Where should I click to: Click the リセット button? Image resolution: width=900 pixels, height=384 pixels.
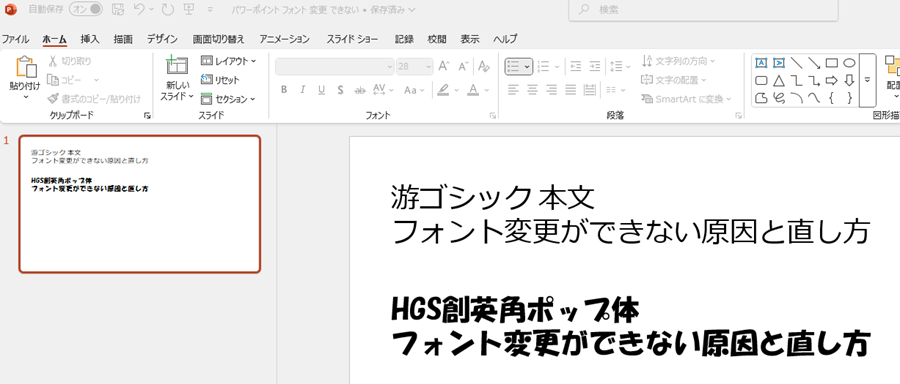click(x=220, y=80)
